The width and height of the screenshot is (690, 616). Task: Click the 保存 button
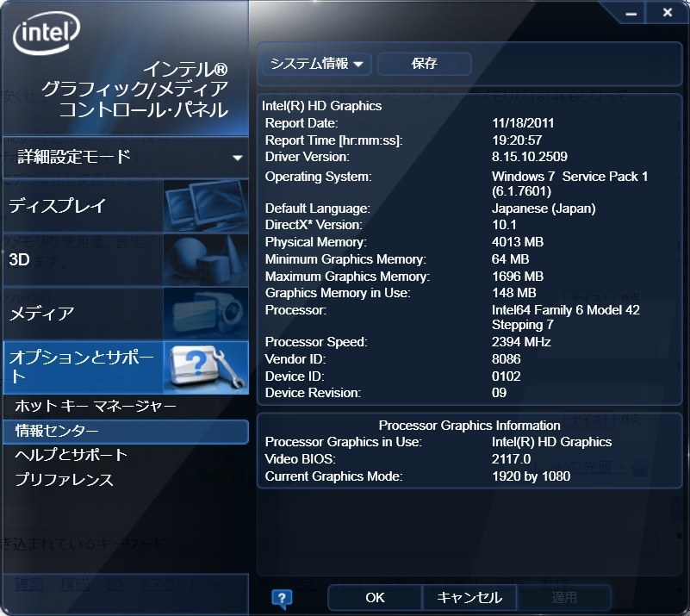click(424, 64)
